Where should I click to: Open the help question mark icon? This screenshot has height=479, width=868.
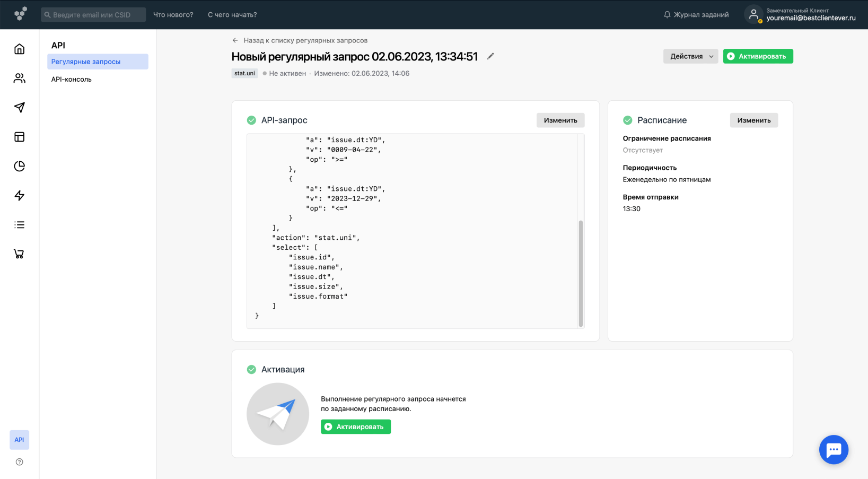pos(19,462)
